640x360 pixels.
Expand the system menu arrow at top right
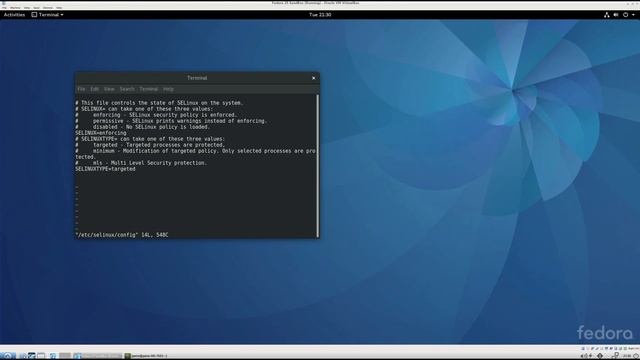(x=633, y=15)
